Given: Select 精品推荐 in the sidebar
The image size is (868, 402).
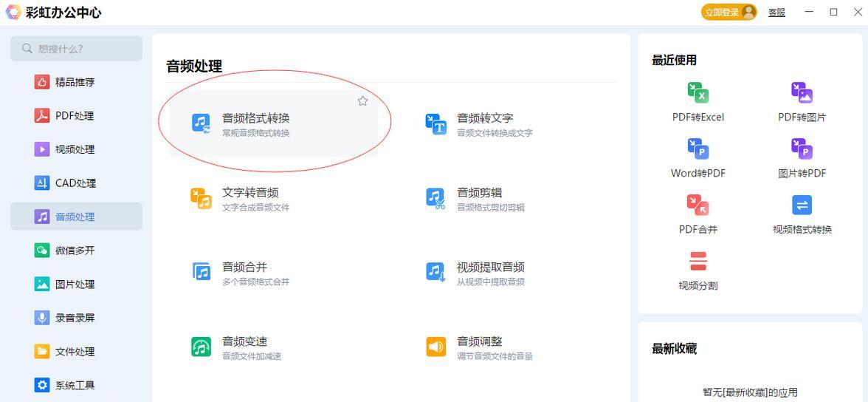Looking at the screenshot, I should tap(77, 82).
